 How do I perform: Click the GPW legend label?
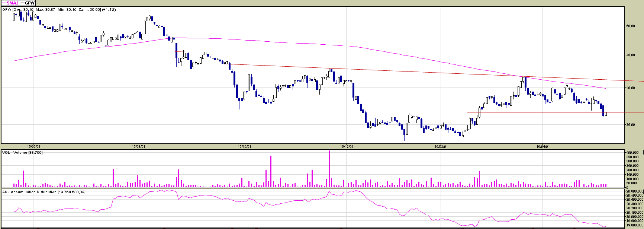click(x=30, y=3)
